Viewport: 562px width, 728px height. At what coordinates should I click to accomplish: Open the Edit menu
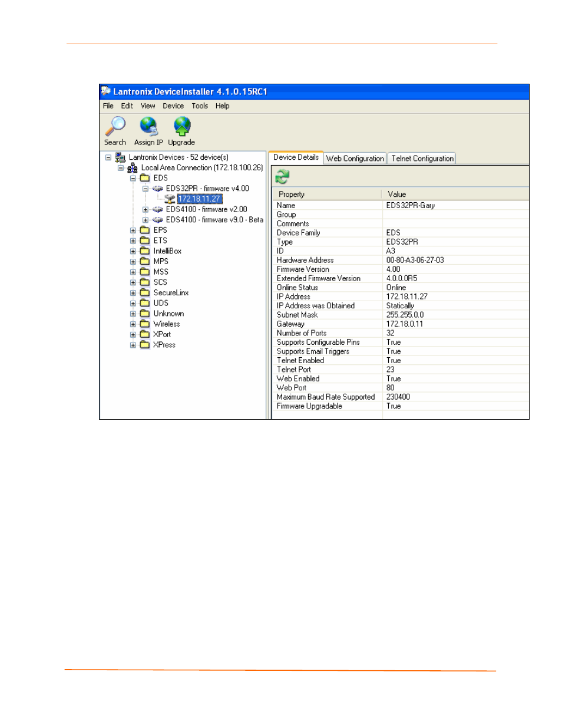(127, 106)
